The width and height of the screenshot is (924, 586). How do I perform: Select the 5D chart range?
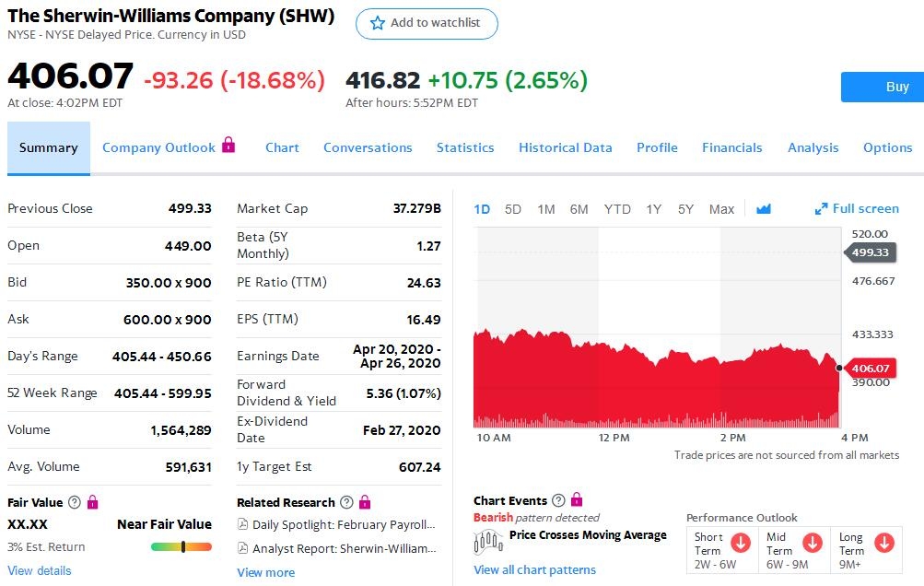click(513, 209)
